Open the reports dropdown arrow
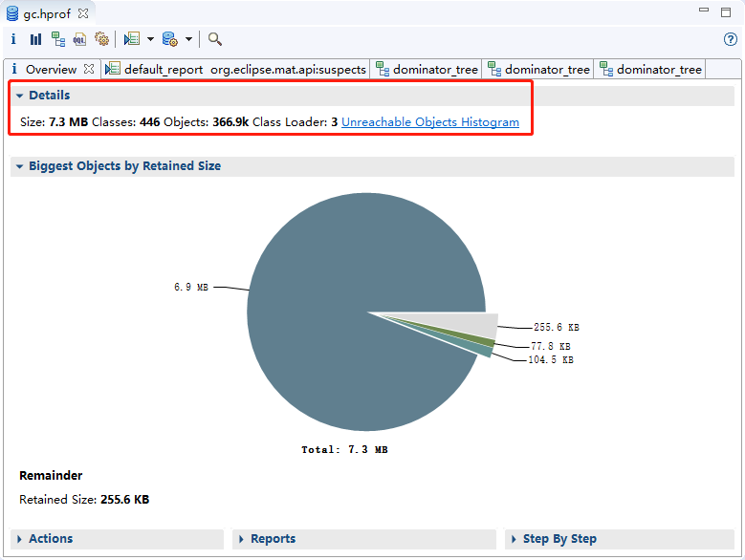This screenshot has width=745, height=560. coord(150,39)
